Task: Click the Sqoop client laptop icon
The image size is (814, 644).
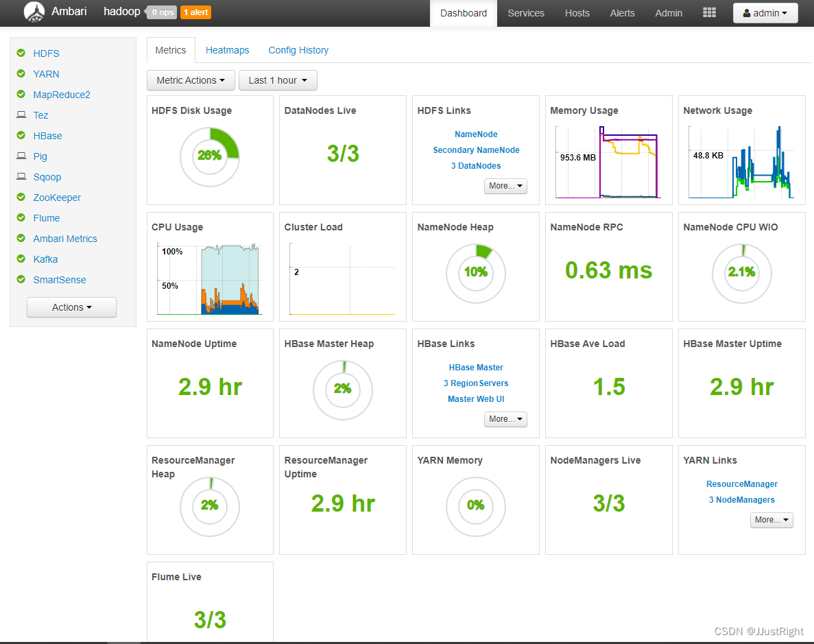Action: 21,176
